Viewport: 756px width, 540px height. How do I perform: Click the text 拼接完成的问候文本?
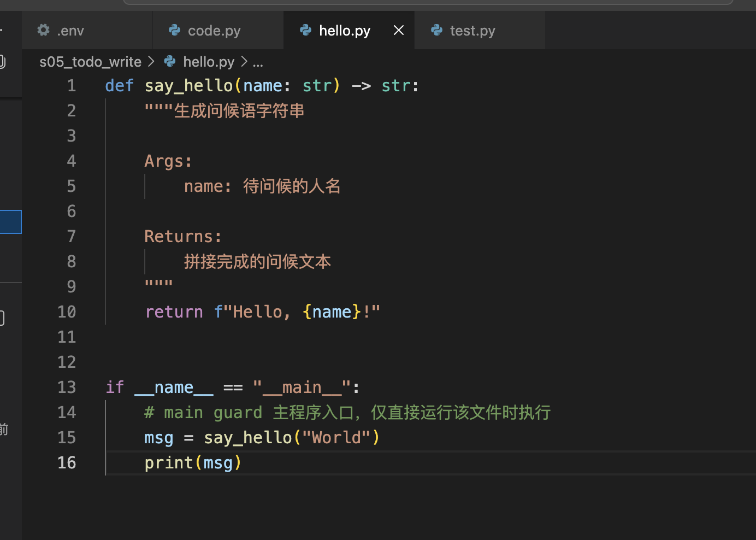click(x=257, y=262)
